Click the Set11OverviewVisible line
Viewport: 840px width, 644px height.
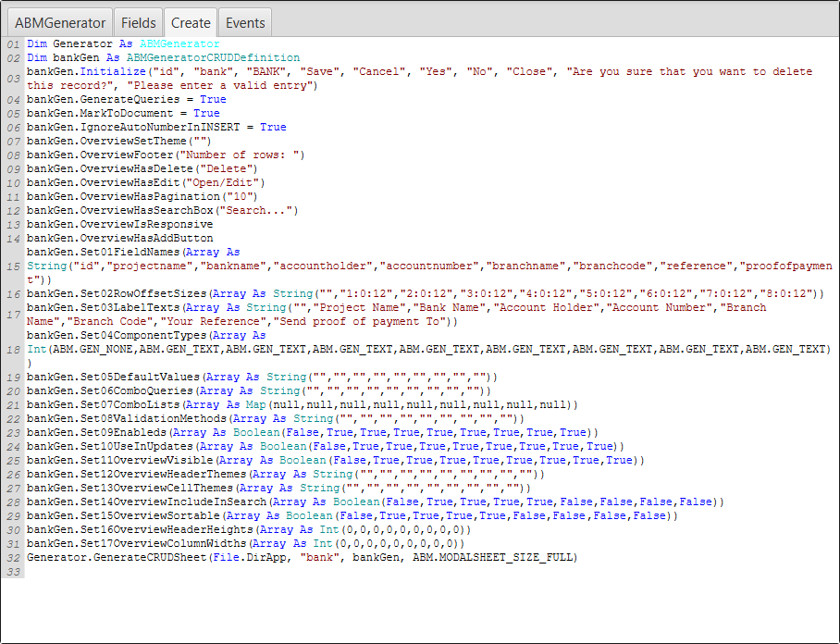[336, 461]
